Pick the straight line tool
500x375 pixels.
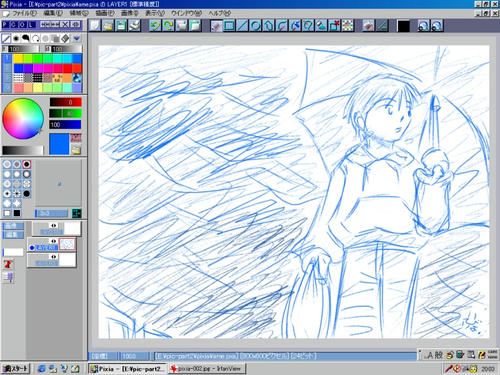click(x=242, y=26)
